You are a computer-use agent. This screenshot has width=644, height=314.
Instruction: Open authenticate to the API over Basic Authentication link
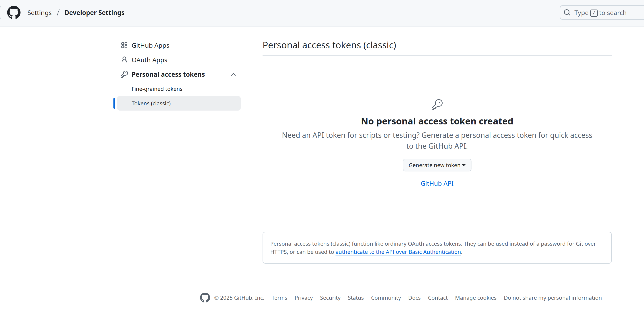click(398, 252)
